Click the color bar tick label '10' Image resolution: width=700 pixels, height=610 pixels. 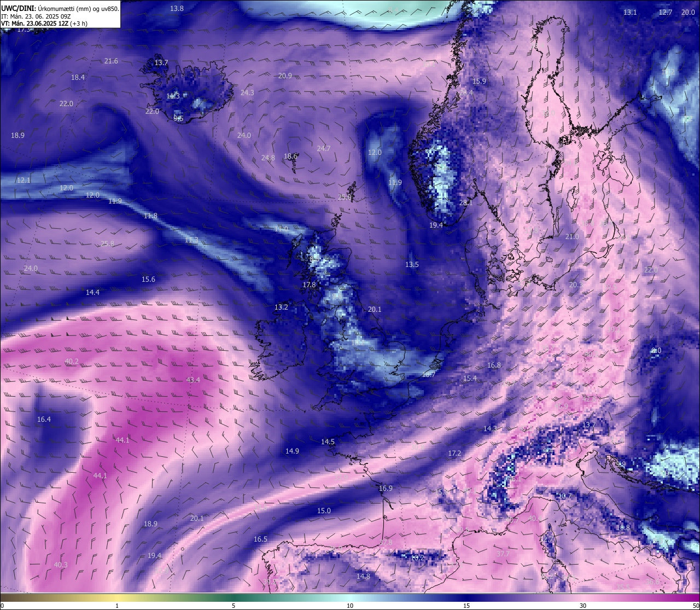click(x=350, y=606)
